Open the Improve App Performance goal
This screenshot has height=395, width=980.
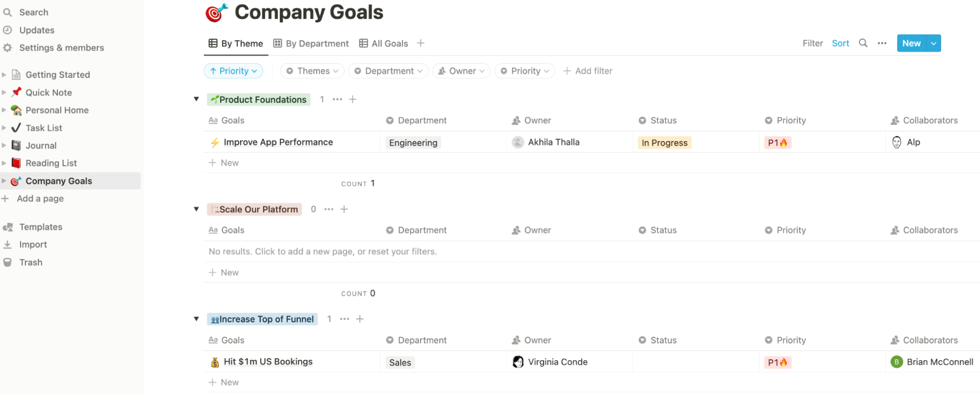(x=278, y=142)
